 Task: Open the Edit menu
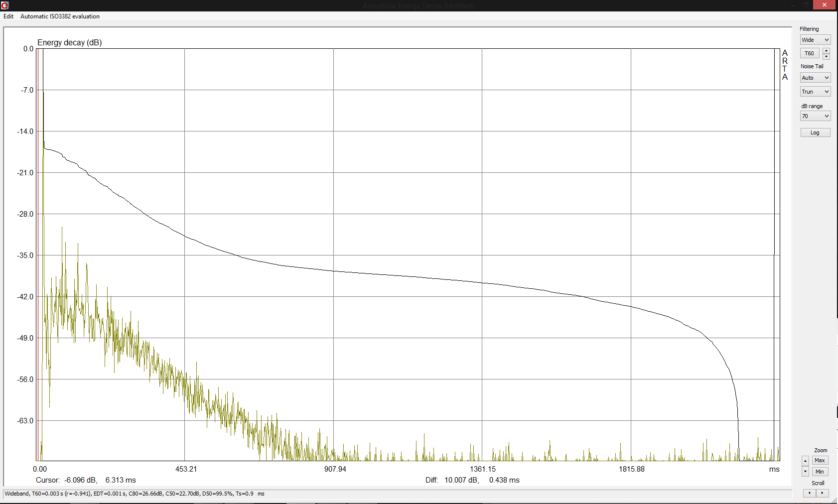click(8, 16)
